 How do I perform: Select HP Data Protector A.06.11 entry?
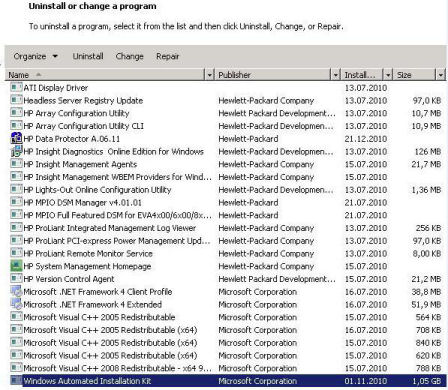point(71,139)
